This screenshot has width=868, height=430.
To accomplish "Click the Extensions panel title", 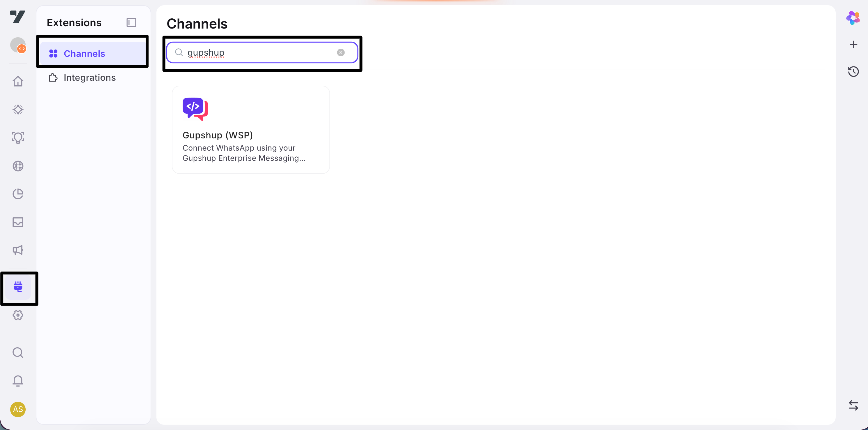I will click(x=74, y=23).
